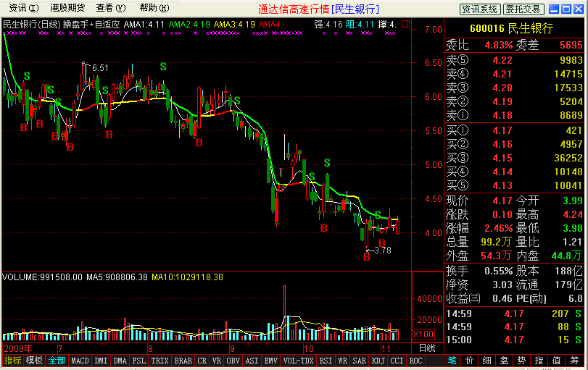Switch to the WR indicator
This screenshot has width=588, height=370.
(x=342, y=361)
